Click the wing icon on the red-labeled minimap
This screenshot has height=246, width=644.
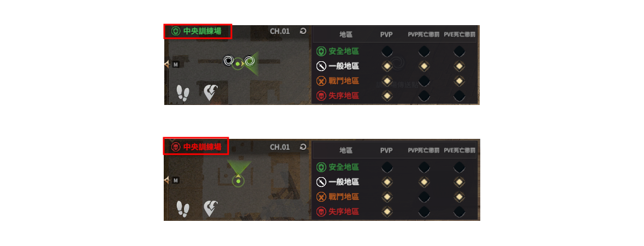pyautogui.click(x=211, y=209)
